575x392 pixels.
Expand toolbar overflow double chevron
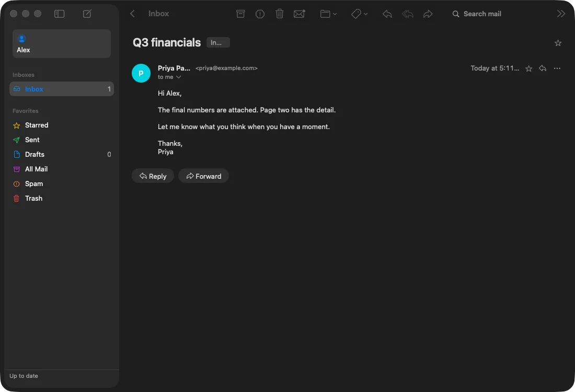coord(561,14)
